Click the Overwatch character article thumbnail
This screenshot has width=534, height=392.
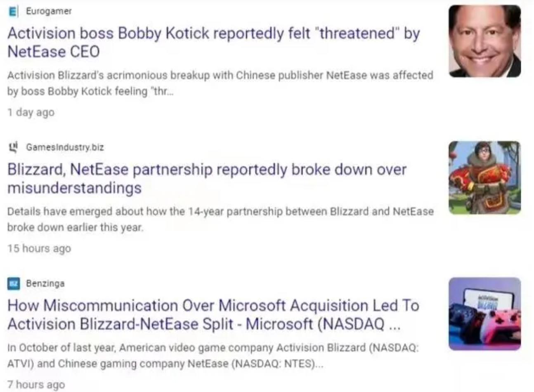(x=484, y=177)
